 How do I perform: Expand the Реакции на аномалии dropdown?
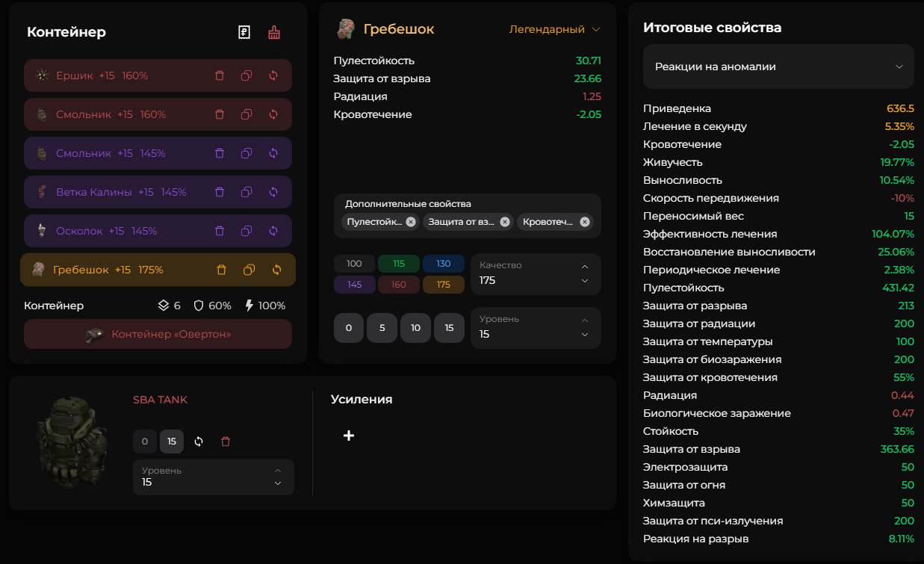(x=778, y=66)
